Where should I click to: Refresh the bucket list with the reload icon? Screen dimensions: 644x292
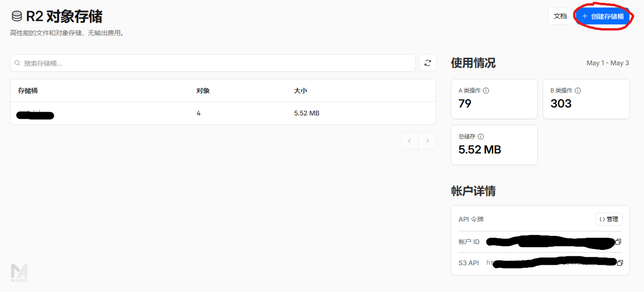pos(428,63)
